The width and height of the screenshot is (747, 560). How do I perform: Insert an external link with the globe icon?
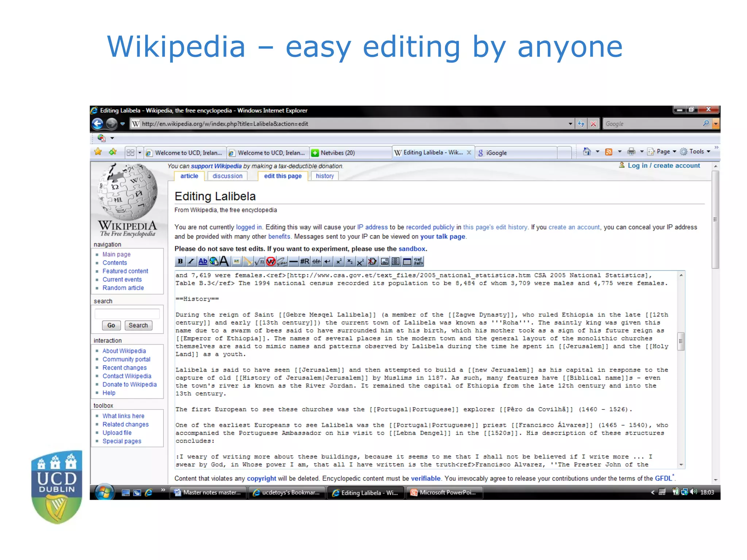coord(214,261)
